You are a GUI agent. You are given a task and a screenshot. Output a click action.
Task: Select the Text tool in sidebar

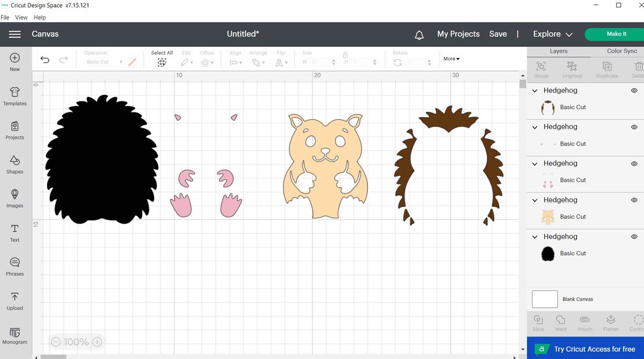point(14,231)
